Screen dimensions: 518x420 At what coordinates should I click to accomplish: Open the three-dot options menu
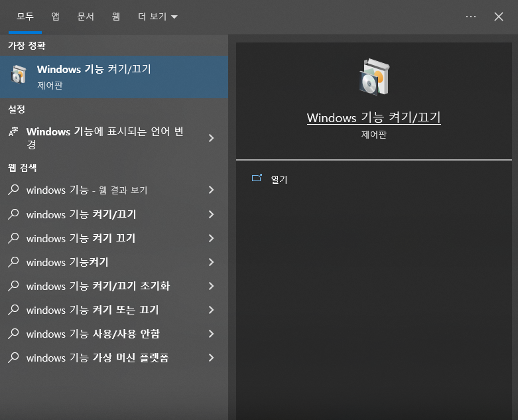click(471, 17)
